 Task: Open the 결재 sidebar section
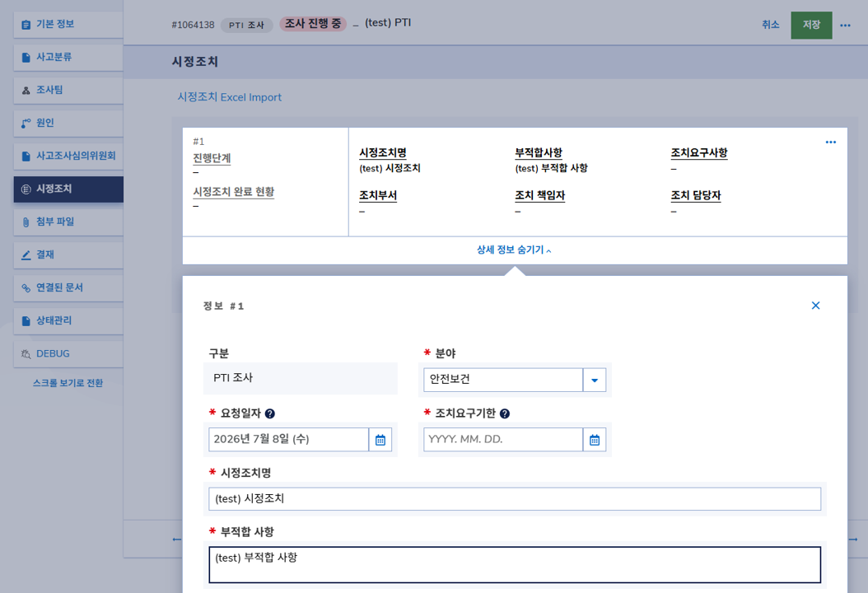[68, 254]
